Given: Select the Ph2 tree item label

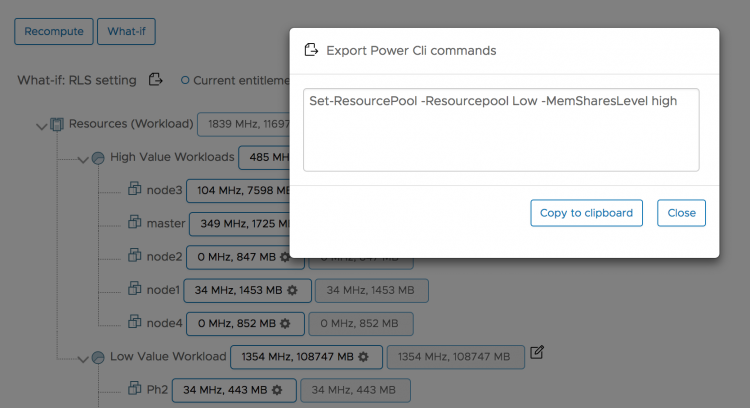Looking at the screenshot, I should [x=156, y=390].
